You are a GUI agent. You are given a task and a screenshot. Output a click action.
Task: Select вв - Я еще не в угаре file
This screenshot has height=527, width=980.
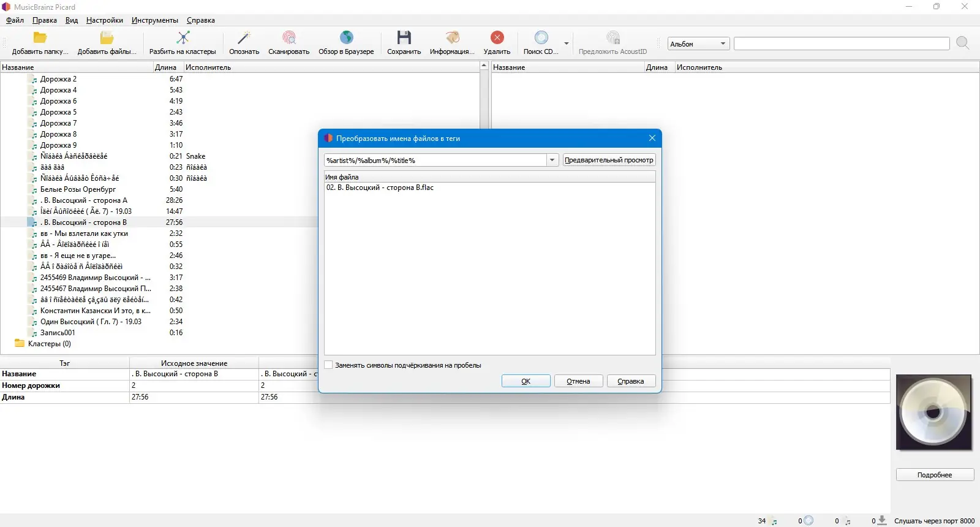point(78,256)
